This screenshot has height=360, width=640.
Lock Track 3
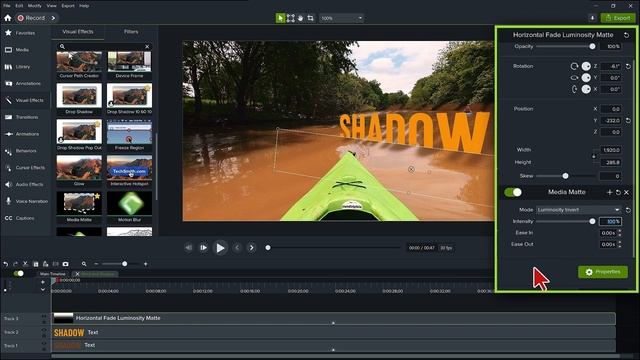tap(44, 322)
